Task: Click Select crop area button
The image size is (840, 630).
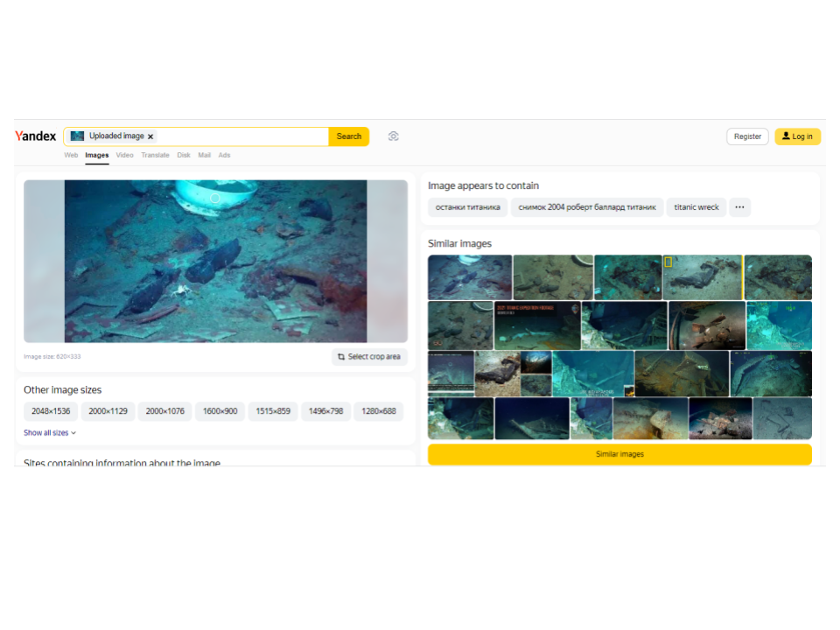Action: 369,357
